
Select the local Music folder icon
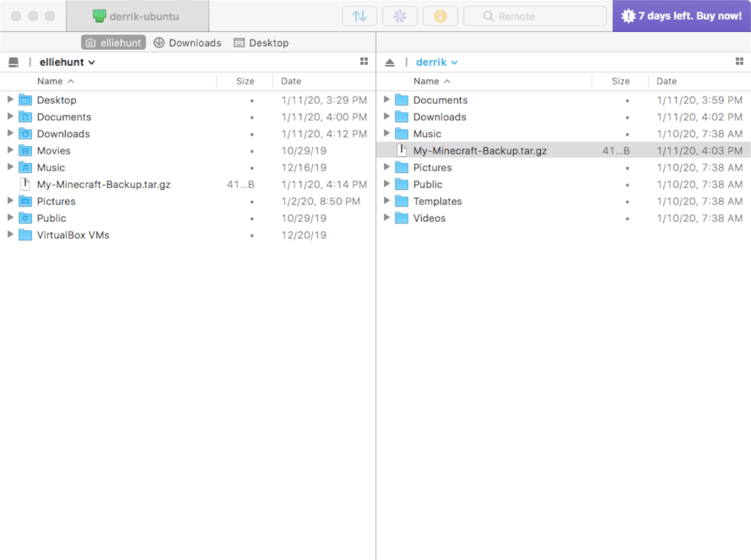(x=25, y=167)
